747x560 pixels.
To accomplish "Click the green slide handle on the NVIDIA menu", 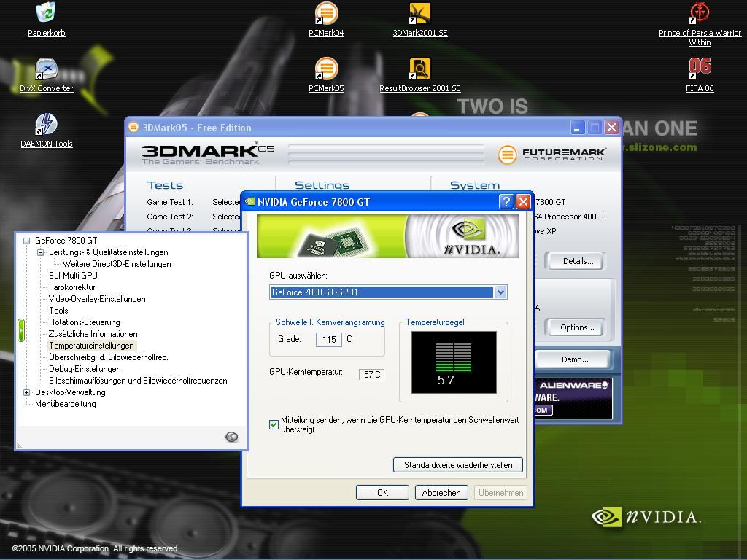I will point(21,330).
